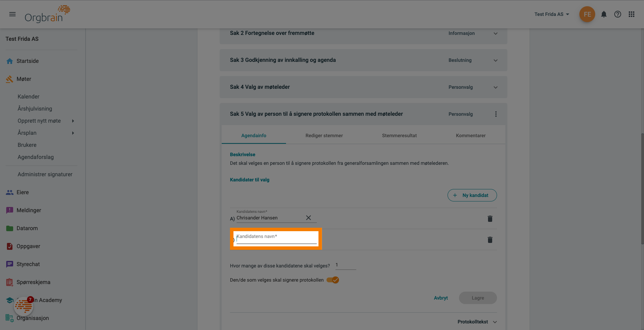Open Årshjulvisning in the sidebar

pyautogui.click(x=35, y=109)
